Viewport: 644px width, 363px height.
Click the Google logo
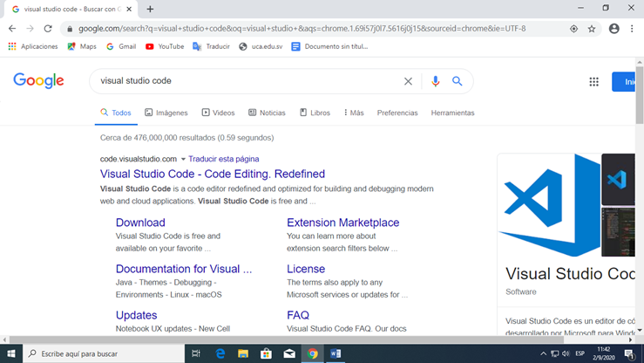point(38,80)
